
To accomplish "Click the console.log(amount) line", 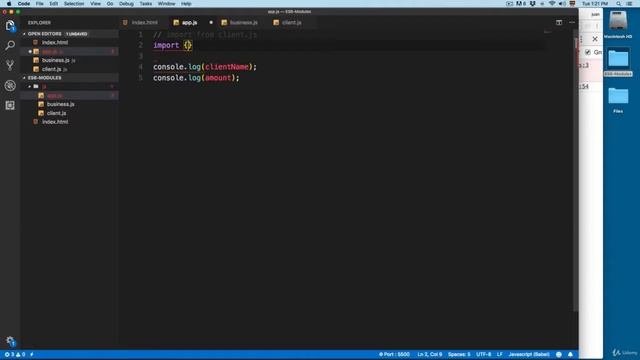I will click(196, 78).
